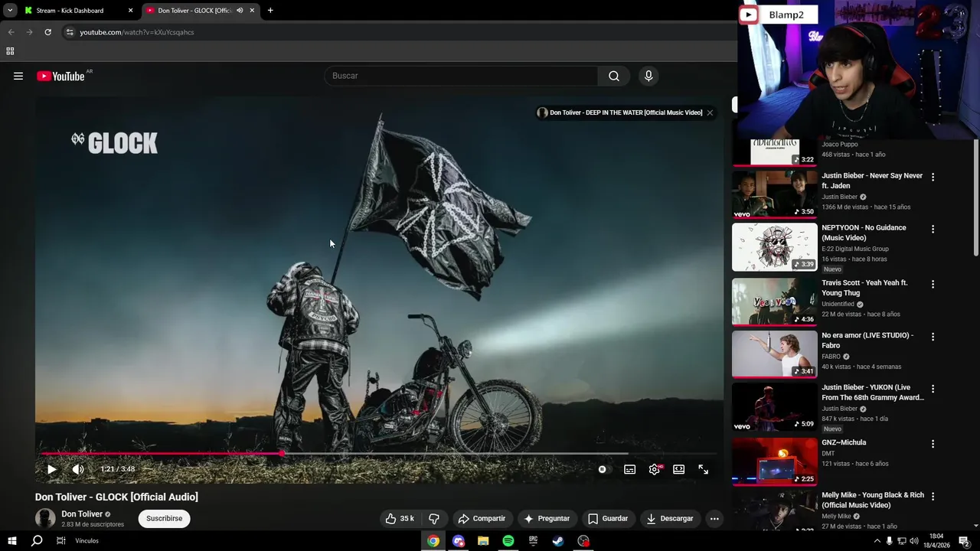Show hidden system tray icons
Viewport: 980px width, 551px height.
click(877, 541)
